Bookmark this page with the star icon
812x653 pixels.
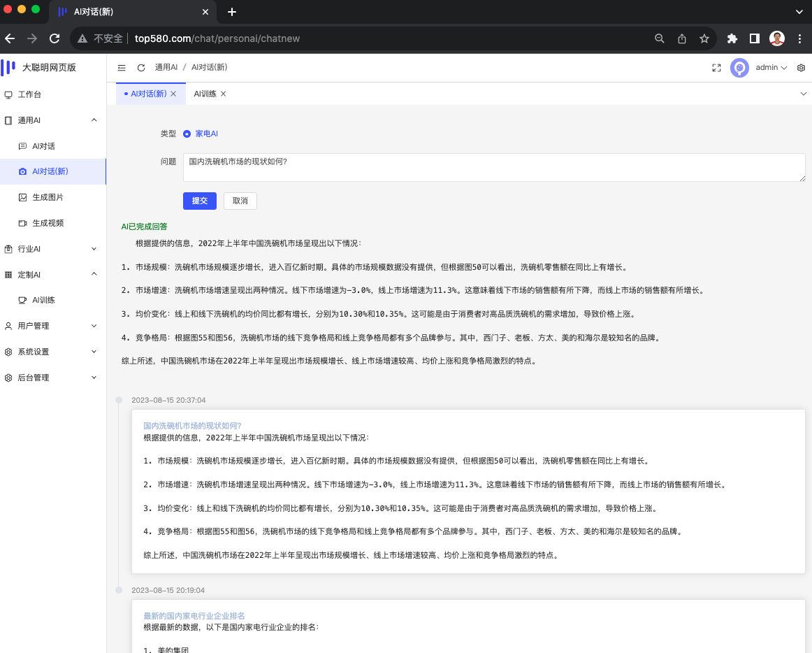(x=704, y=38)
